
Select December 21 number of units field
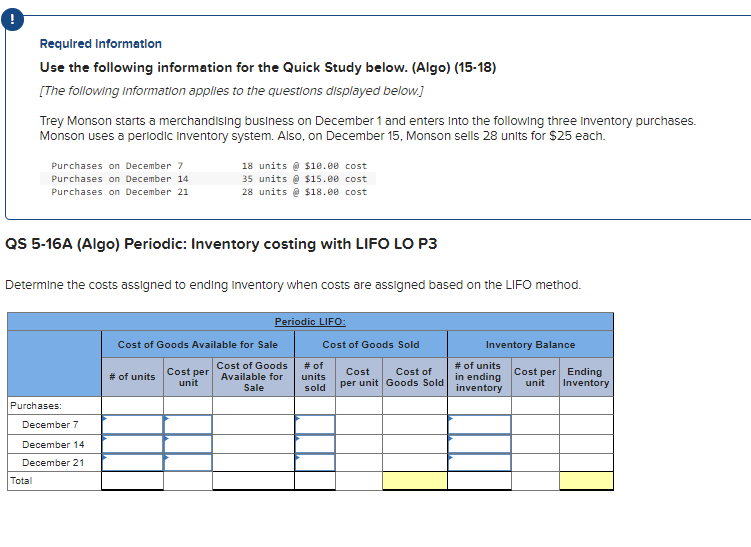[x=133, y=463]
